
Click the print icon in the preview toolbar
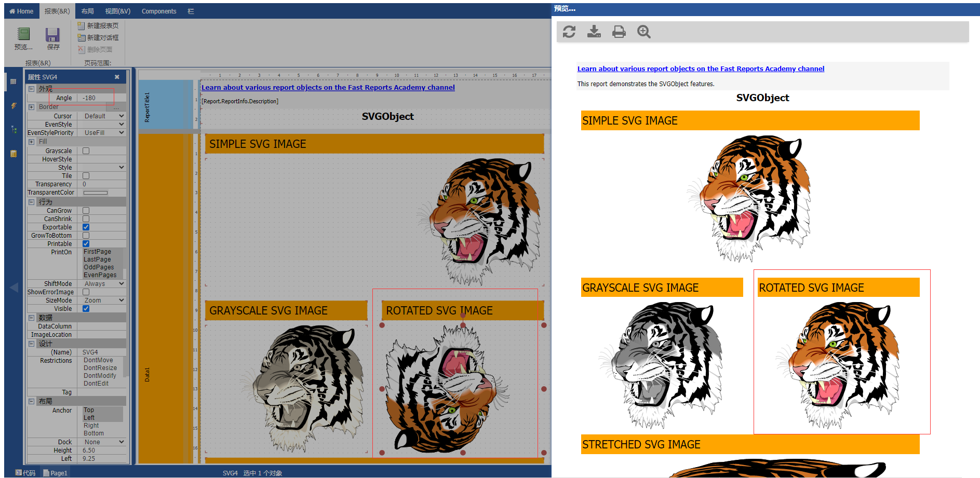point(619,32)
